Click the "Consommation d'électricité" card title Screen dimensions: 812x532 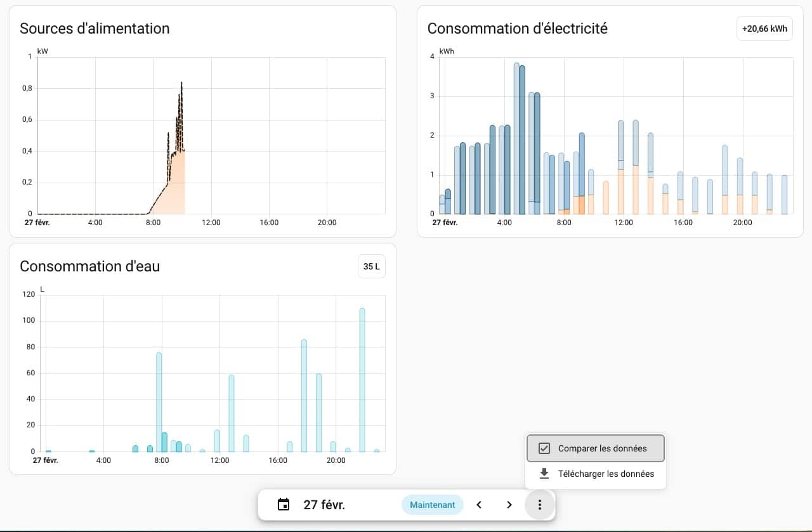point(517,29)
